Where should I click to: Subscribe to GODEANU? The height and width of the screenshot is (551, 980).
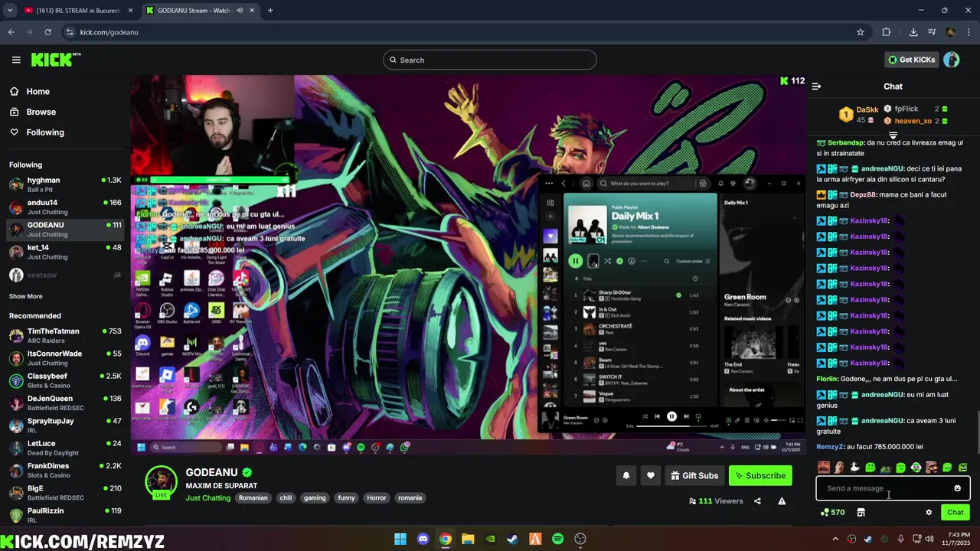click(760, 475)
